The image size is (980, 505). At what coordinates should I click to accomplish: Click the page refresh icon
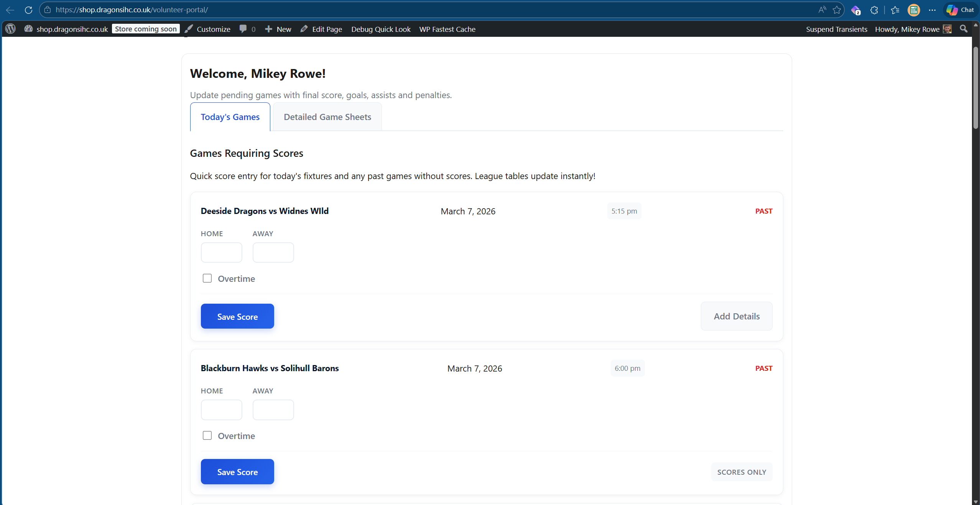tap(28, 10)
